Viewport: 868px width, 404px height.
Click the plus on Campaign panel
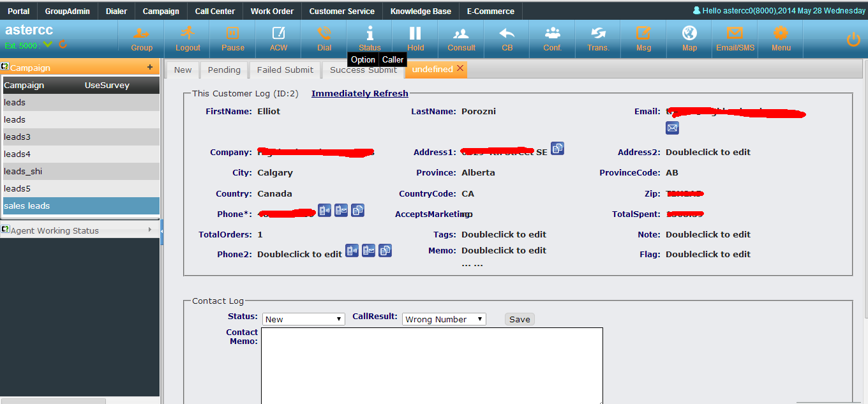pos(150,67)
